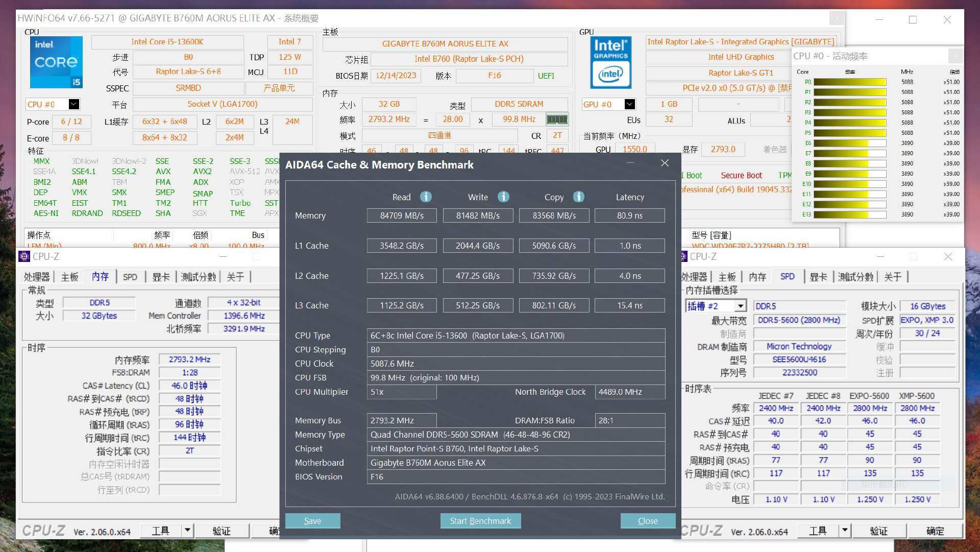Image resolution: width=980 pixels, height=552 pixels.
Task: Open the 关于 tab in right CPU-Z
Action: click(x=893, y=277)
